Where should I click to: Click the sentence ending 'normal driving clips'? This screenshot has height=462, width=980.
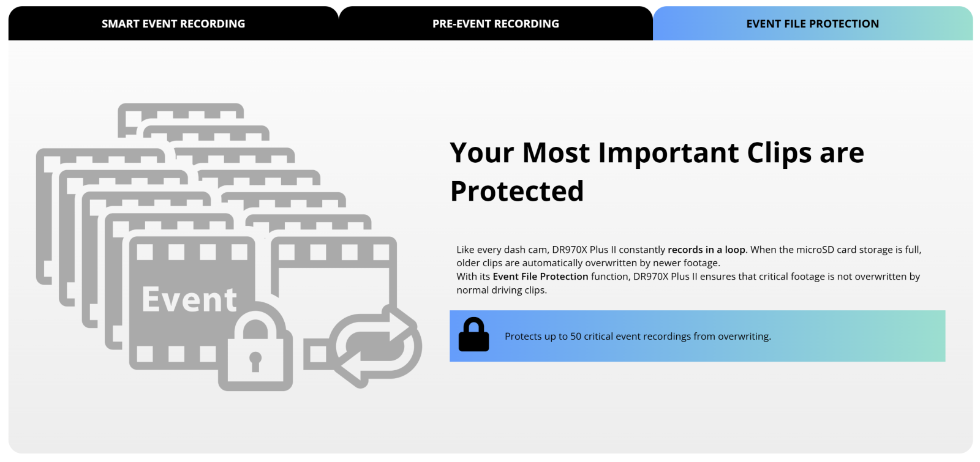coord(688,283)
